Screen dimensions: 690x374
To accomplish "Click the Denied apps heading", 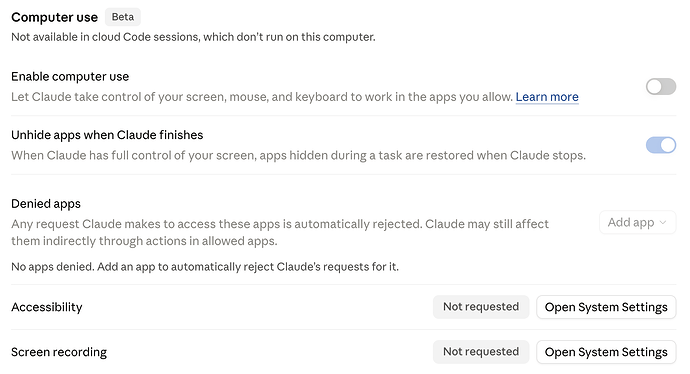I will [x=46, y=204].
